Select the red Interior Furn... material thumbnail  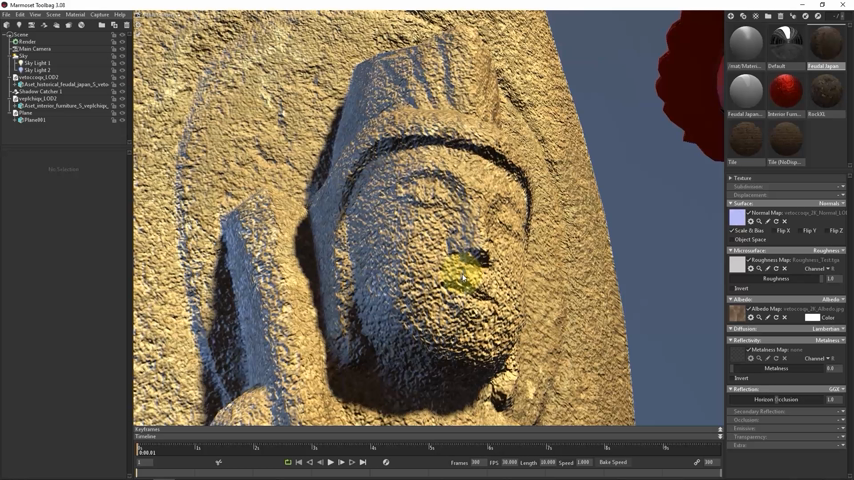786,91
